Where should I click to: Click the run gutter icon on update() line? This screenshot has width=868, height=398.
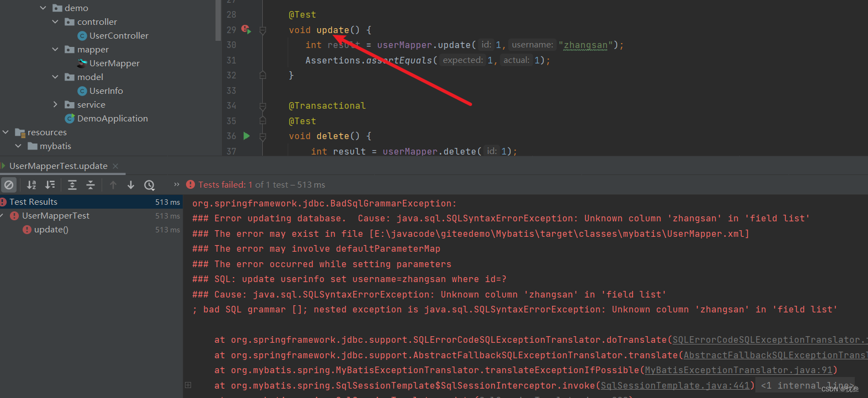point(246,29)
